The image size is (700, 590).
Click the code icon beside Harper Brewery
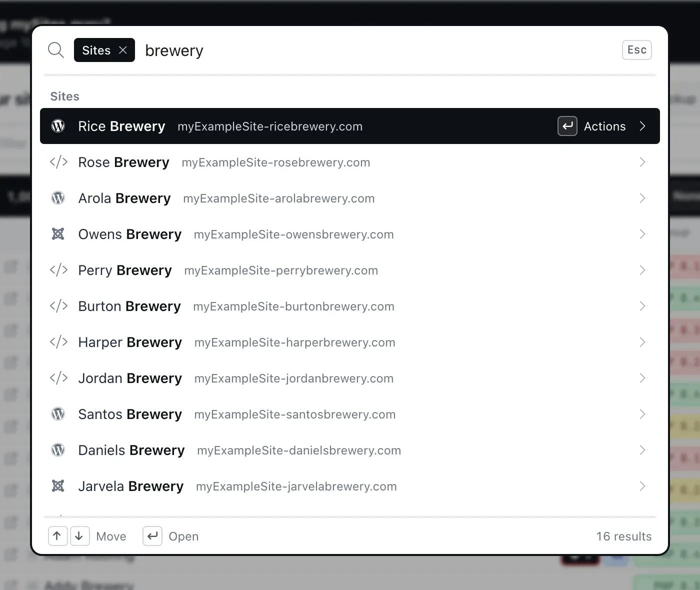58,342
